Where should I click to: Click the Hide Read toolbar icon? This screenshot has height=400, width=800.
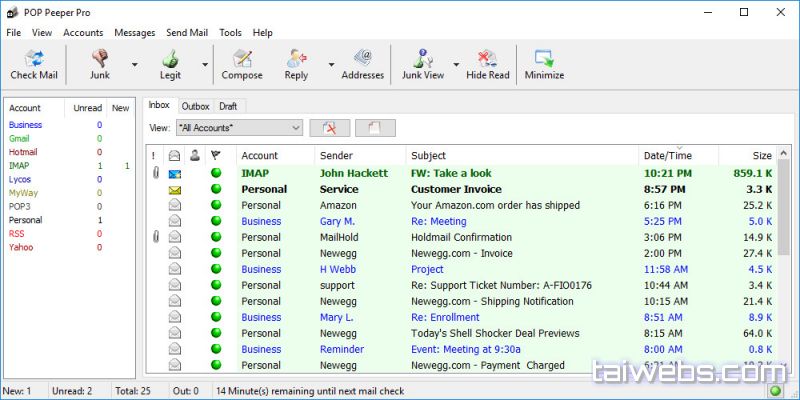click(x=488, y=58)
